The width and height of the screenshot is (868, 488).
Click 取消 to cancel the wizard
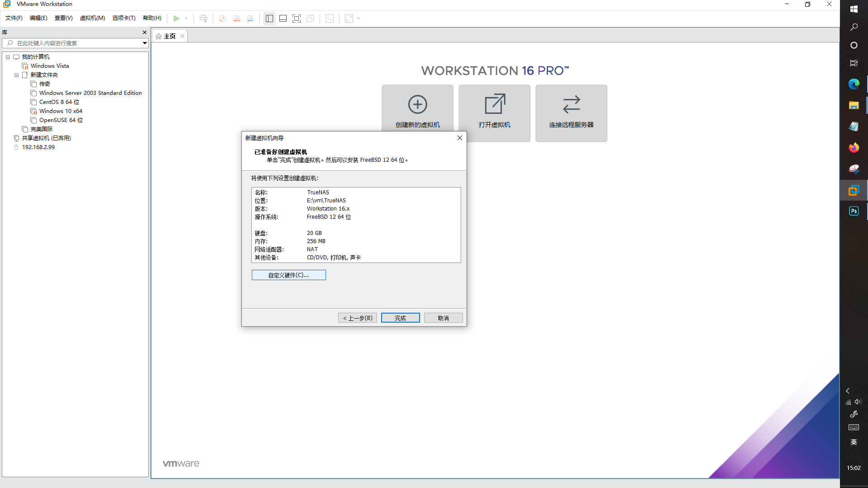coord(443,318)
